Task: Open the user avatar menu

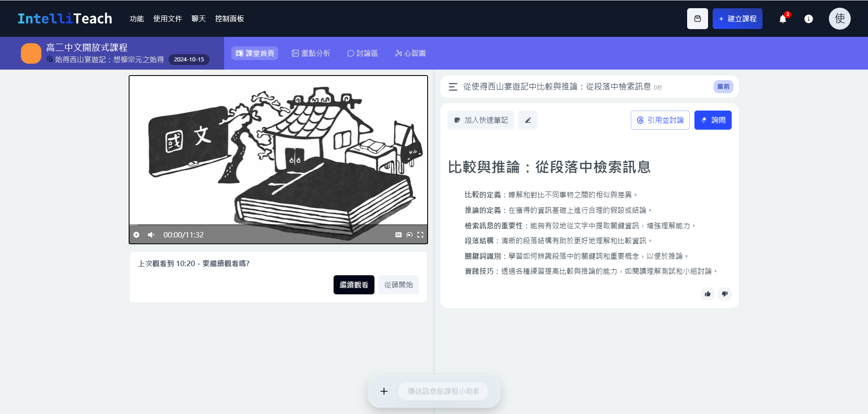Action: 839,19
